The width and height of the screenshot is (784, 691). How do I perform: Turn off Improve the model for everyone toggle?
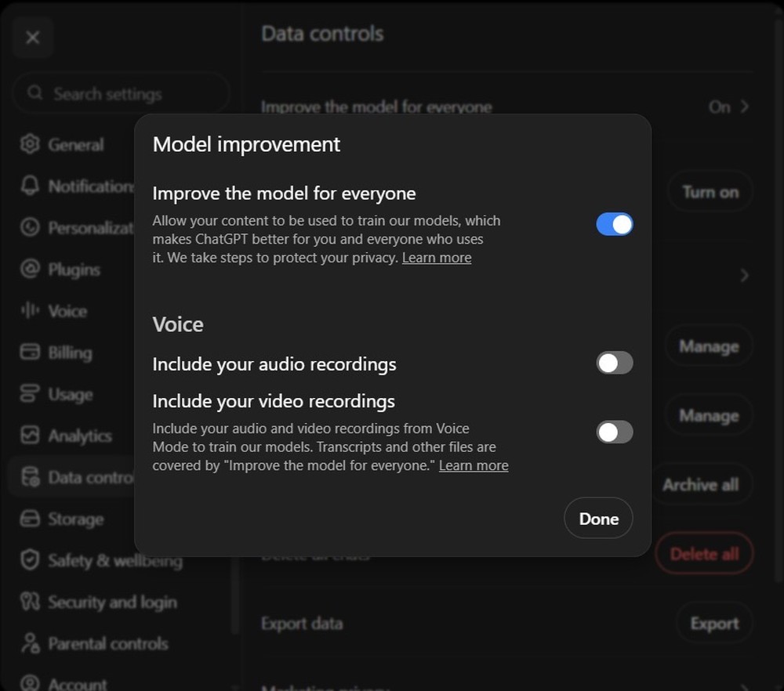point(615,224)
